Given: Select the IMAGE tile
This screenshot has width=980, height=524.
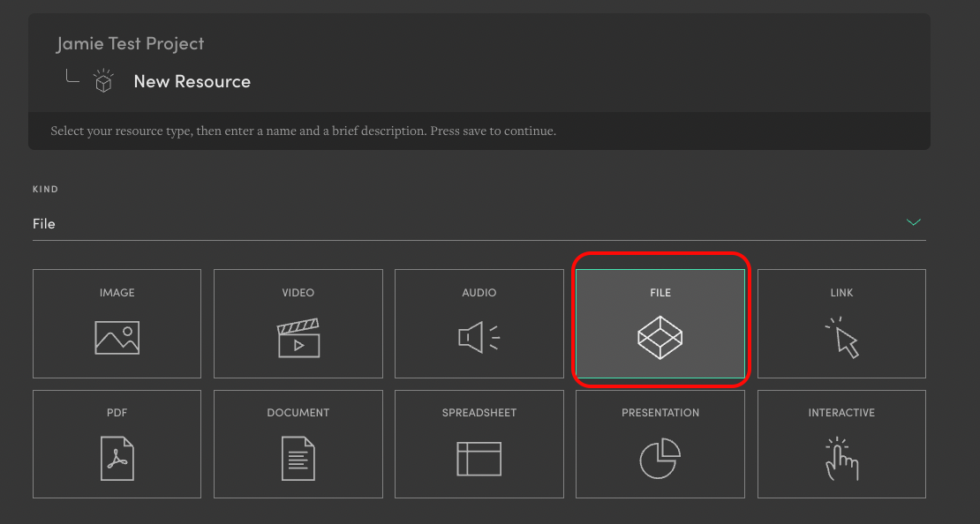Looking at the screenshot, I should tap(117, 323).
